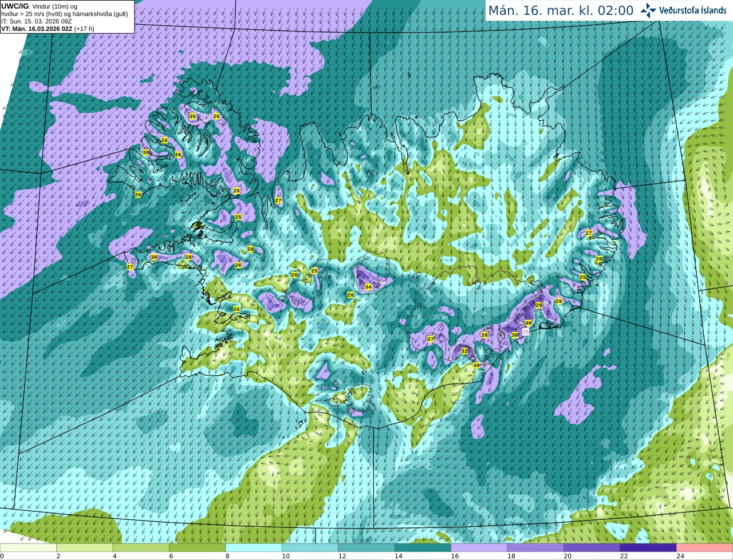Pick the 18–20 m/s purple legend swatch
Image resolution: width=733 pixels, height=560 pixels.
click(x=535, y=547)
